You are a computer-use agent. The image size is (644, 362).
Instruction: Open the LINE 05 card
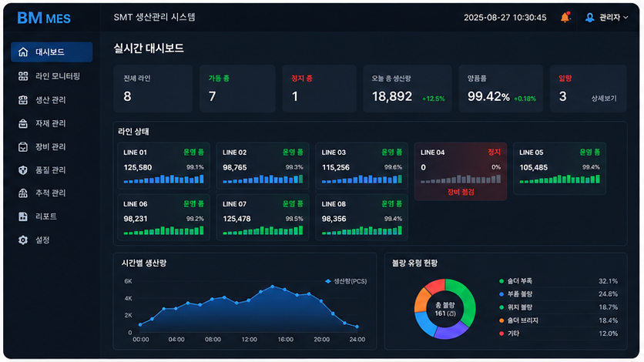[559, 168]
